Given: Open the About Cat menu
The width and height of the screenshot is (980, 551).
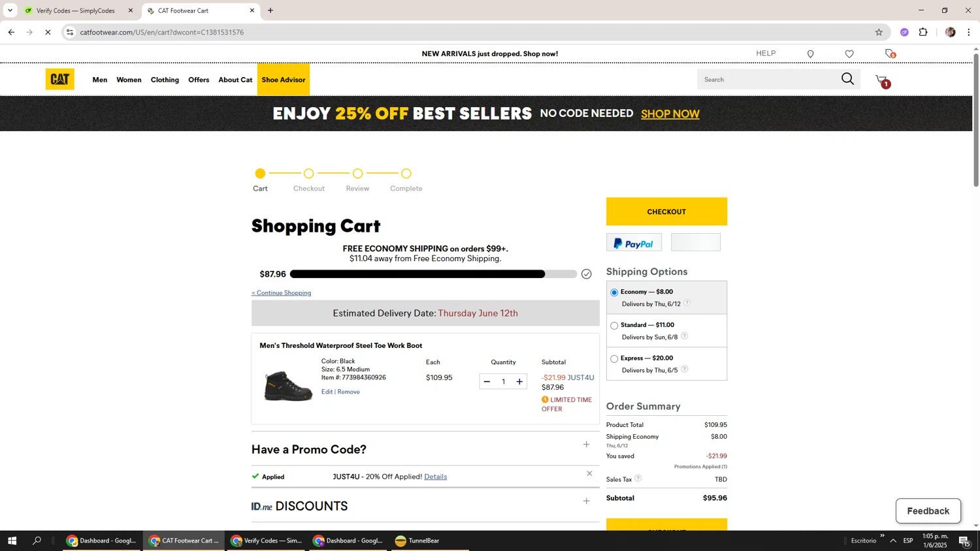Looking at the screenshot, I should (235, 80).
